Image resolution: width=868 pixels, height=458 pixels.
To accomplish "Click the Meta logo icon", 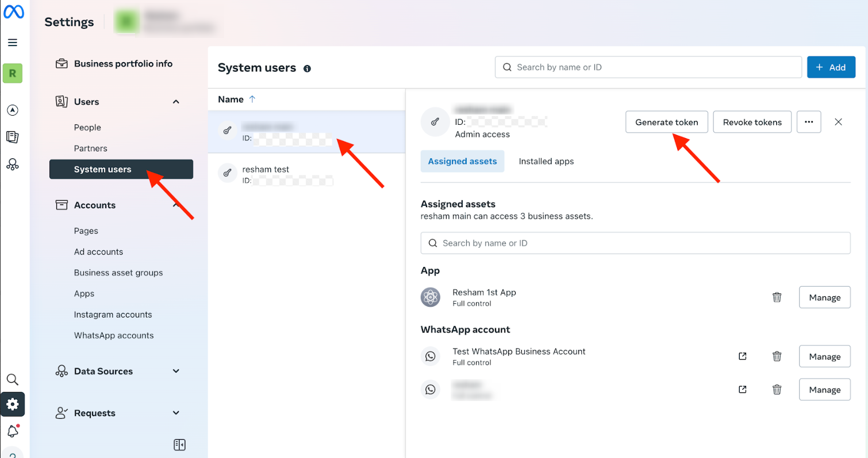I will 13,12.
